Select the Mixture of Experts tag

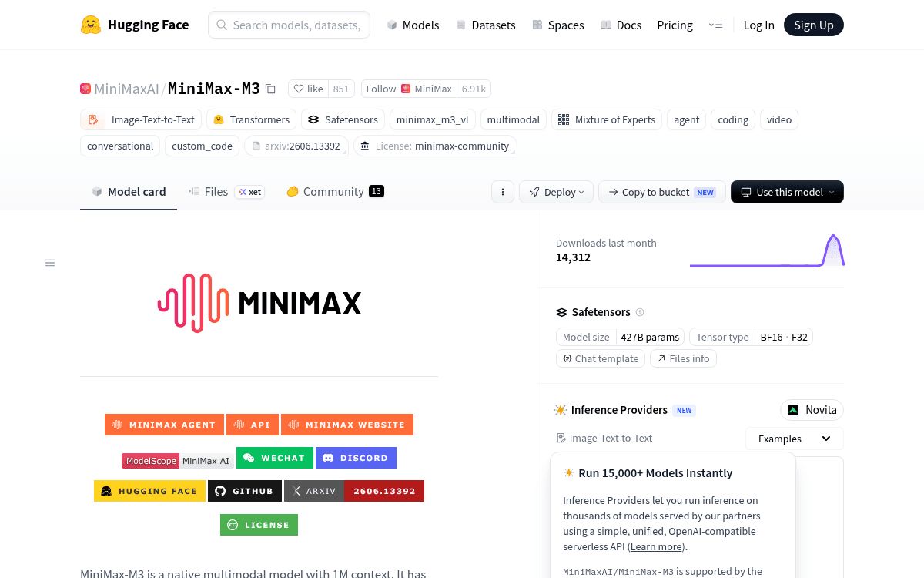click(x=607, y=119)
